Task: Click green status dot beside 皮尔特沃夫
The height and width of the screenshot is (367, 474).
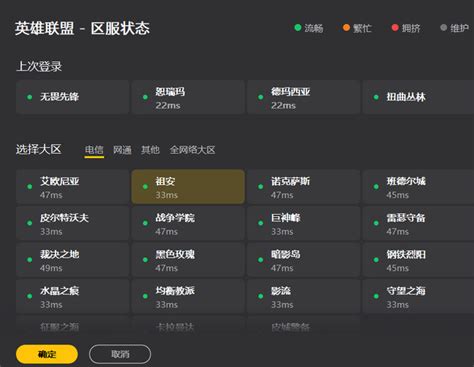Action: (30, 223)
